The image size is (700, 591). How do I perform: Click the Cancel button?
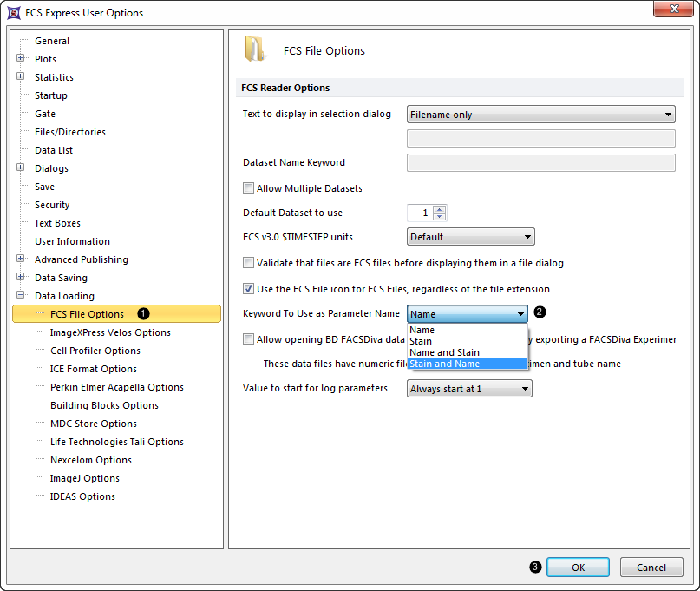(651, 568)
